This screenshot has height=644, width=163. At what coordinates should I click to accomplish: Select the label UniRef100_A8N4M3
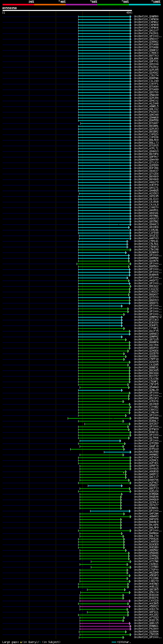(146, 516)
